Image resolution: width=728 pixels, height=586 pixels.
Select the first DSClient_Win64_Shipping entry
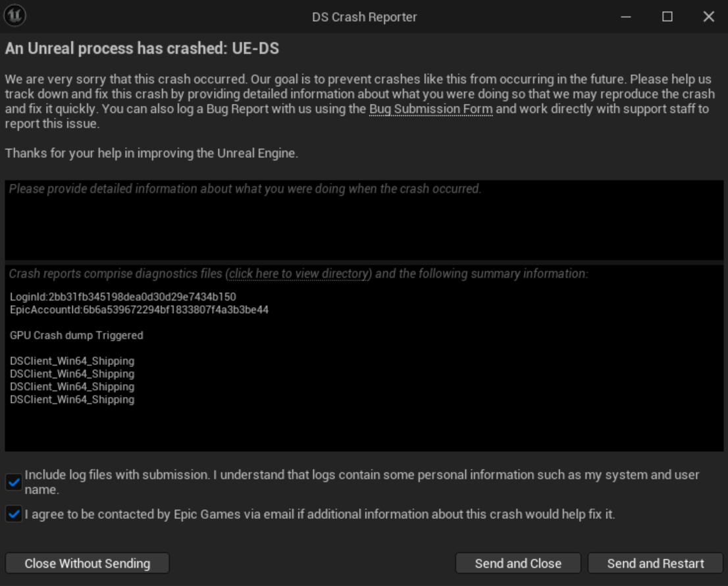click(72, 361)
